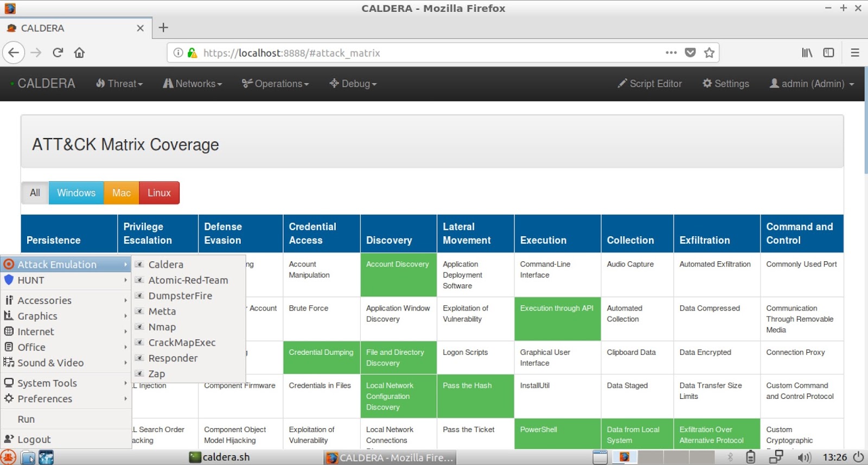Filter the matrix by Linux
Screen dimensions: 868x465
(x=159, y=193)
